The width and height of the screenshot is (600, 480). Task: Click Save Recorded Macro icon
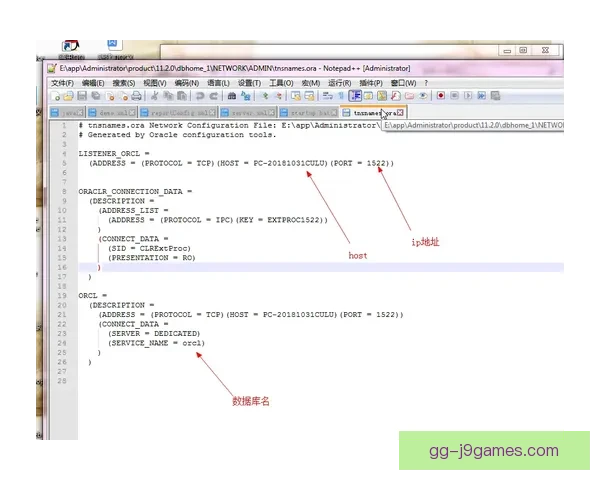(496, 96)
